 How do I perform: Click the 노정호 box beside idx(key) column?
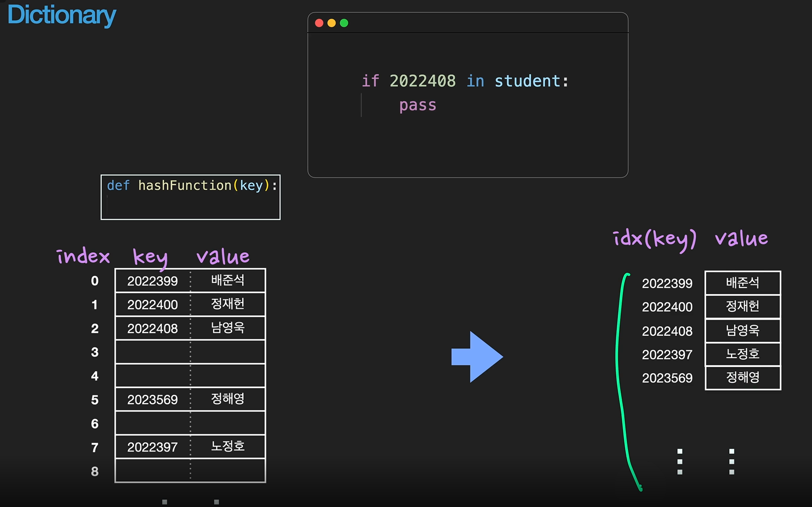point(743,354)
